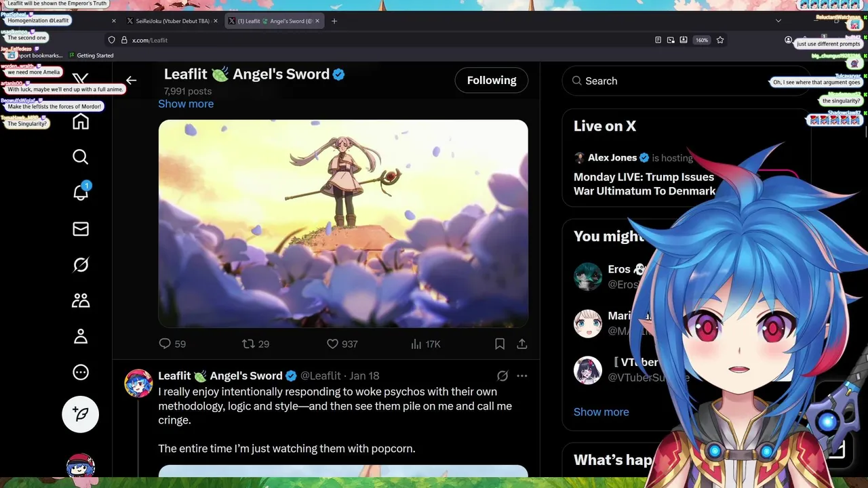Click the padlock icon in address bar

[x=124, y=40]
